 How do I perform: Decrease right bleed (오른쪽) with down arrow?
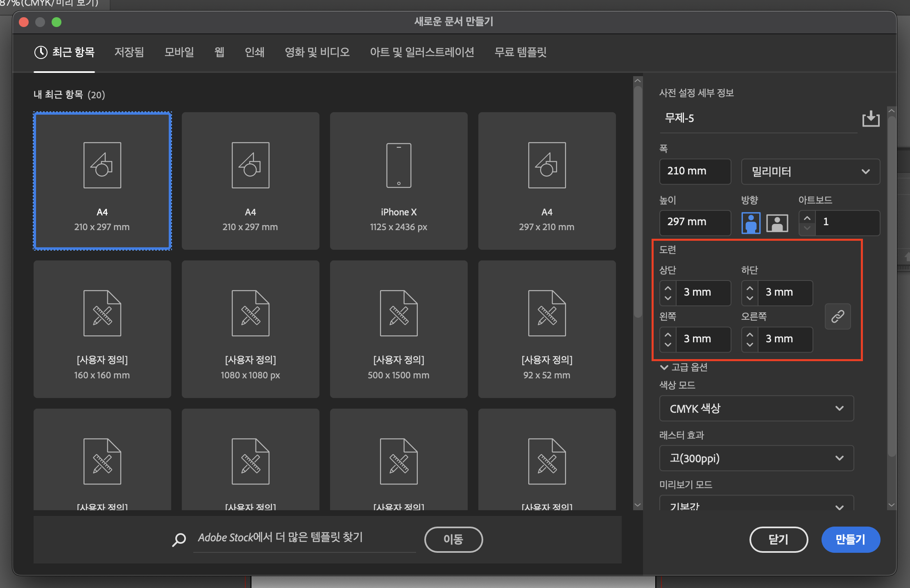750,344
